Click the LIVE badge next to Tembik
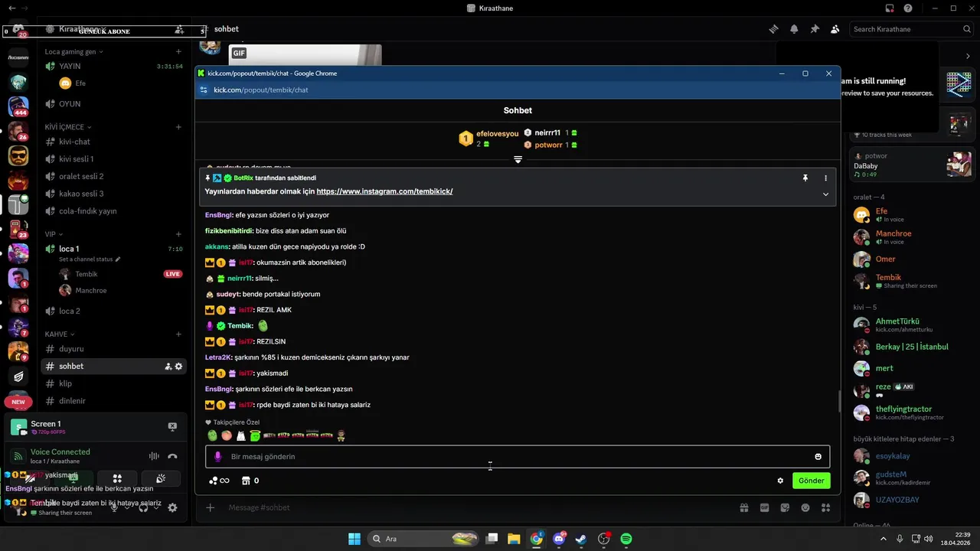 [173, 274]
